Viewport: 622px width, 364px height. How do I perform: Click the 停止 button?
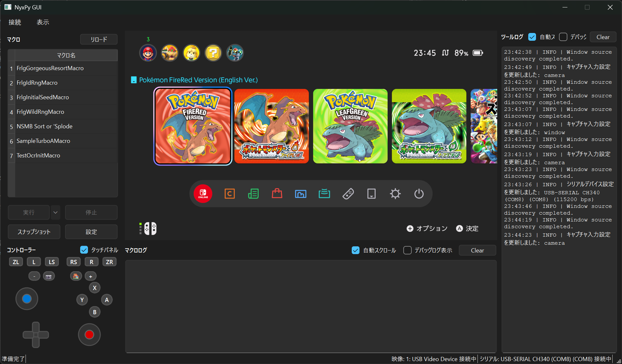pyautogui.click(x=91, y=212)
